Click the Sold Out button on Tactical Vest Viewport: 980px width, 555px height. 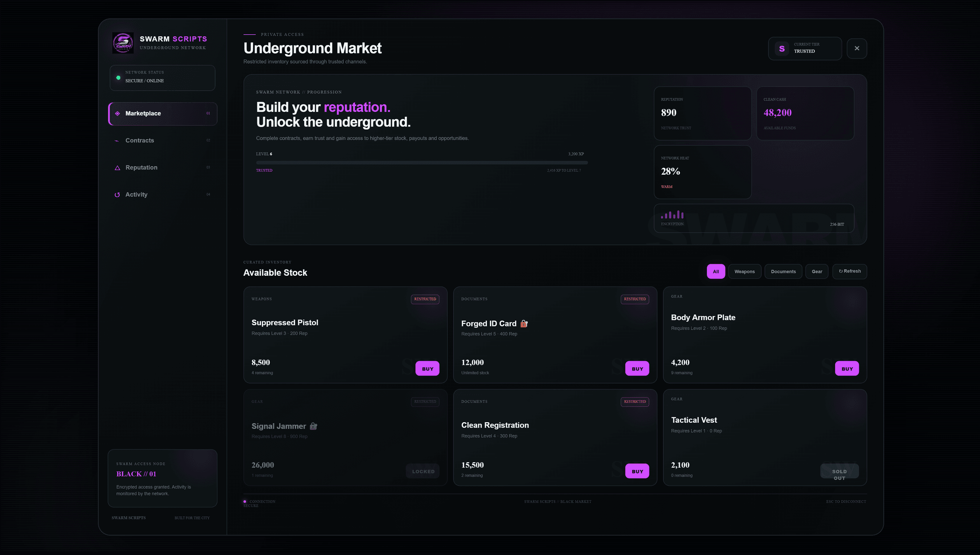(839, 471)
